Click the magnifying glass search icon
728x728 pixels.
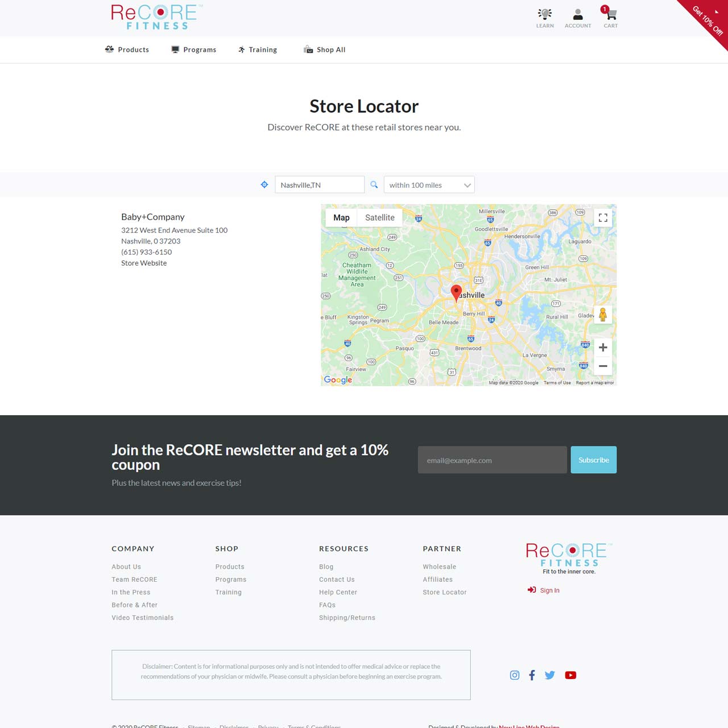pyautogui.click(x=374, y=185)
